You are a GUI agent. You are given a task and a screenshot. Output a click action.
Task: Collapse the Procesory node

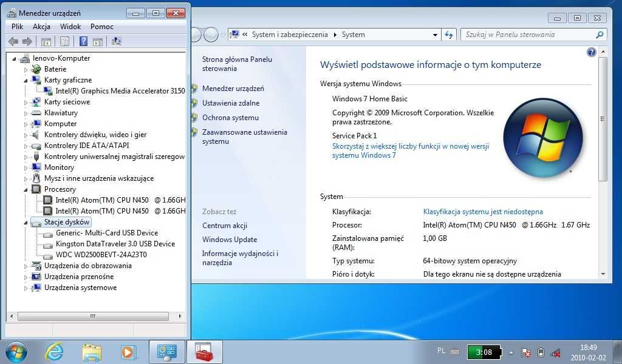pyautogui.click(x=26, y=190)
